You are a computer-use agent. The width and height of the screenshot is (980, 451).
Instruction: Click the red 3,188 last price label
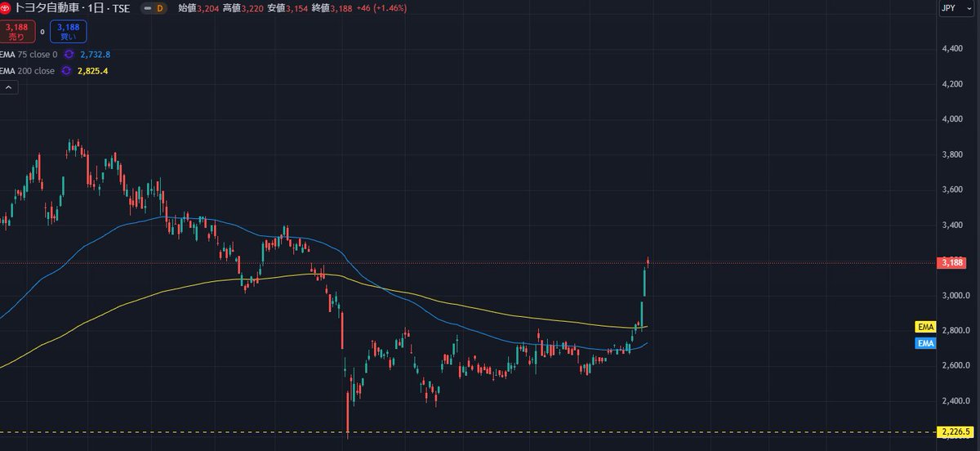952,263
